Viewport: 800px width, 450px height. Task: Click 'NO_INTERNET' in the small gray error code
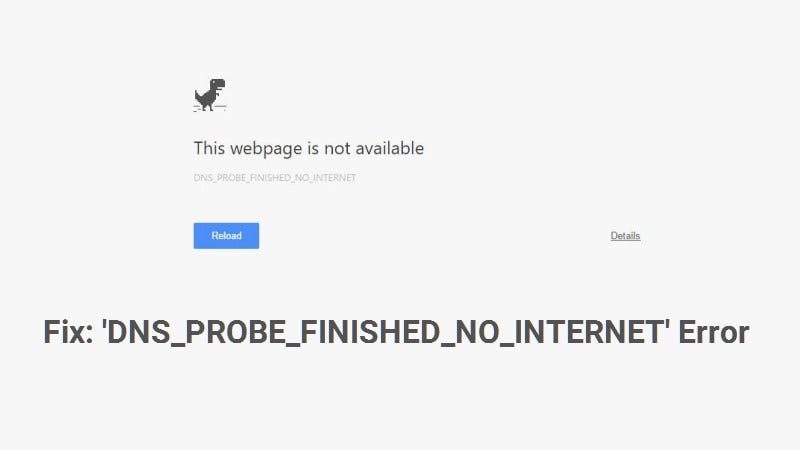(326, 178)
